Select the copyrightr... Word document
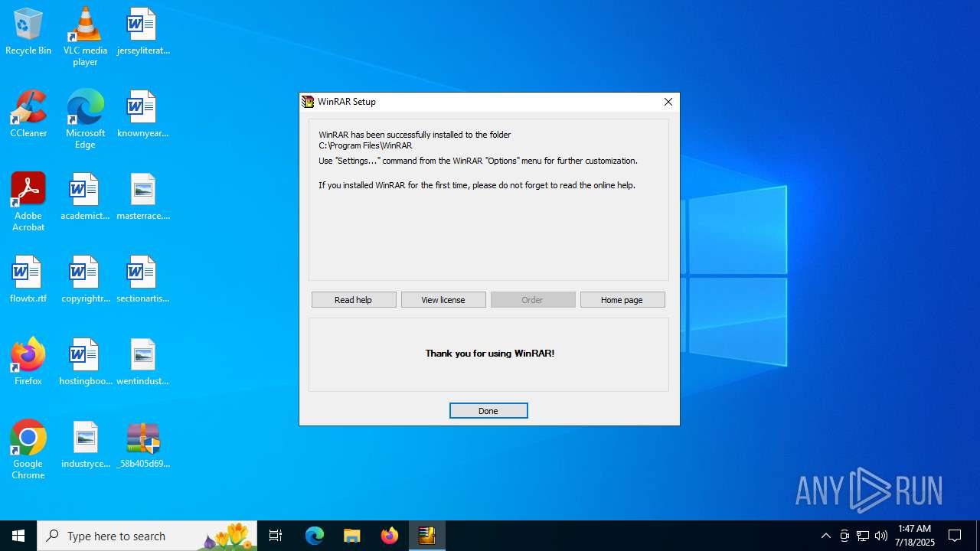980x551 pixels. point(85,280)
